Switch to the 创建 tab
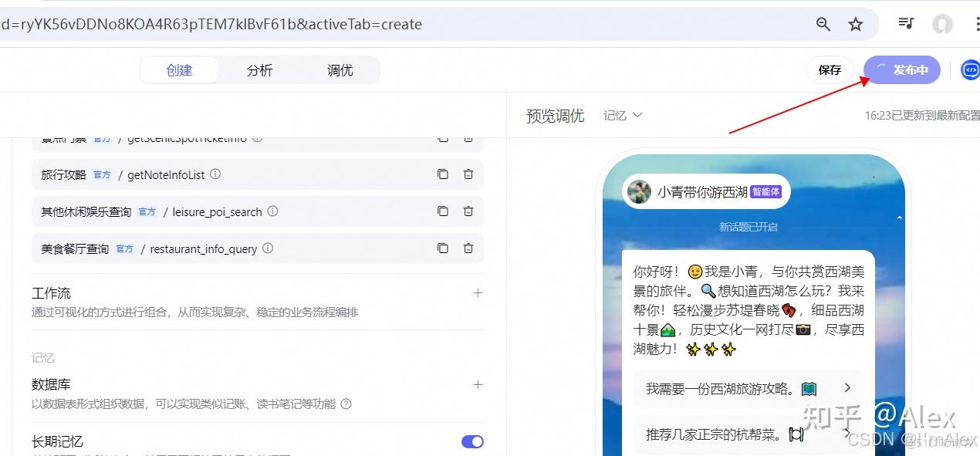 coord(179,70)
